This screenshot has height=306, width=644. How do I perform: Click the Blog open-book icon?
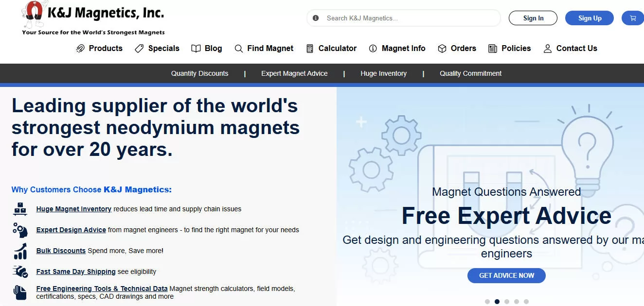[196, 49]
